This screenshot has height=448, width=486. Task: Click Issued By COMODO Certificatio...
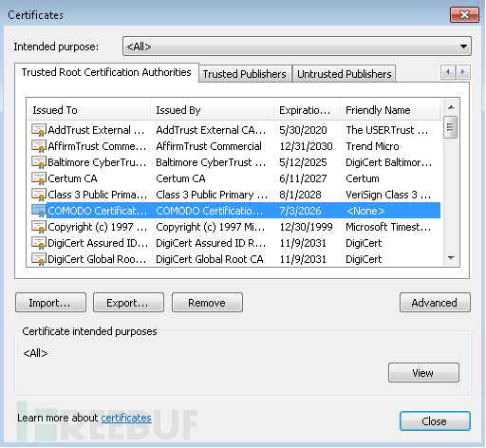click(x=210, y=211)
